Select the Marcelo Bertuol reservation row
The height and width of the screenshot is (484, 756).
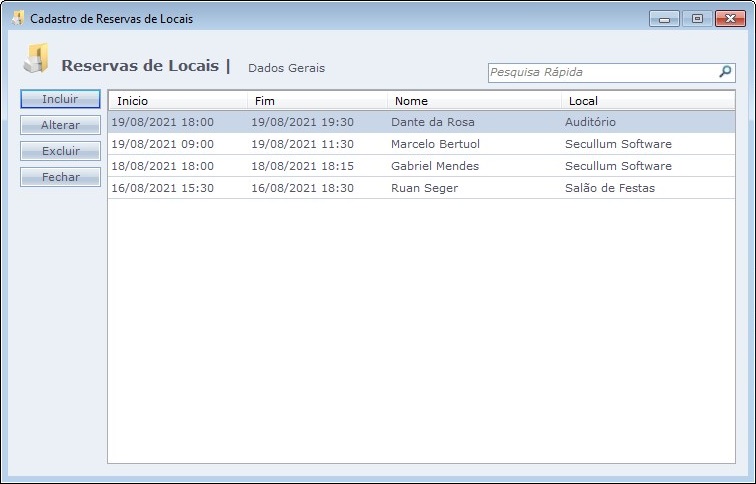435,144
